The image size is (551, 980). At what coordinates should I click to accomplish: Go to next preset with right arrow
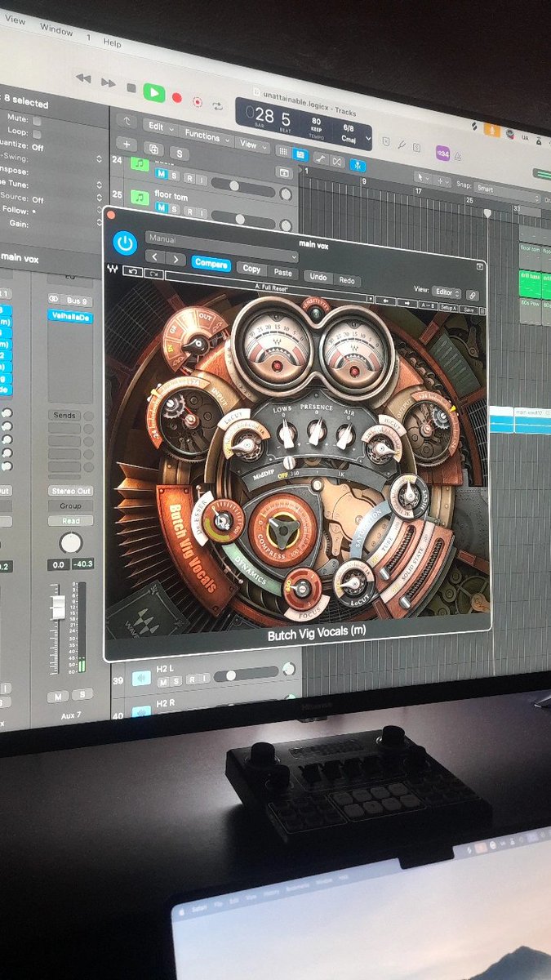tap(176, 260)
